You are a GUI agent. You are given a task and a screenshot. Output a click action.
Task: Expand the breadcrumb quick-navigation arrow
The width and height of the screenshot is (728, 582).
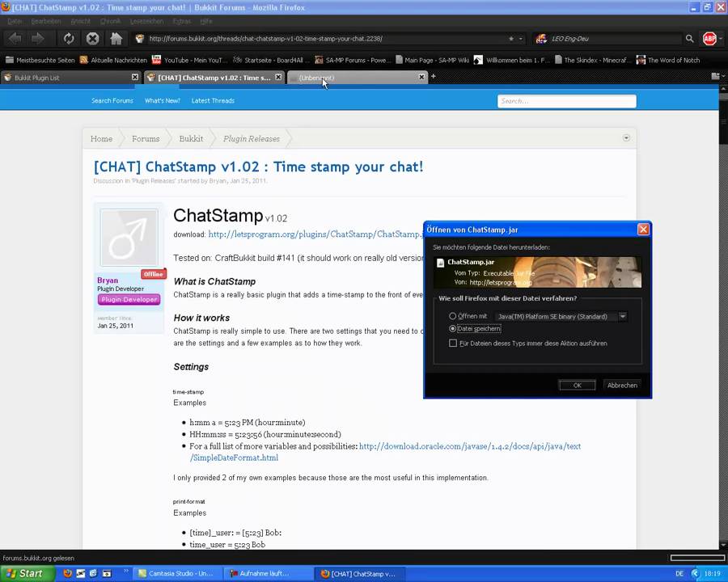click(x=626, y=138)
